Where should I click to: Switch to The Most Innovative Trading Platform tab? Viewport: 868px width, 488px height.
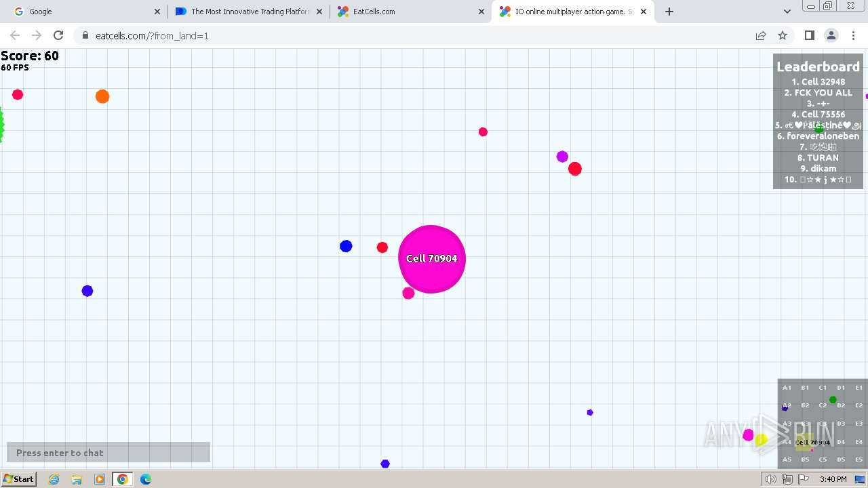(x=248, y=12)
